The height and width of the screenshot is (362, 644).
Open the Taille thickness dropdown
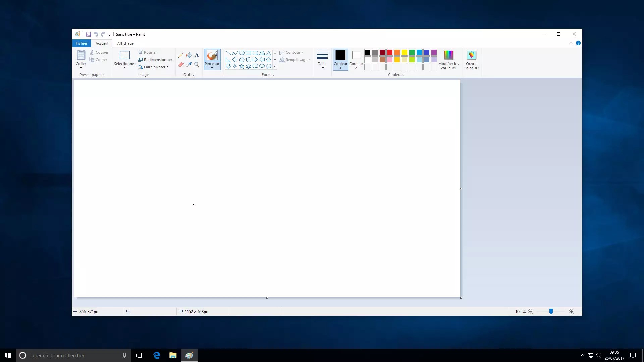pyautogui.click(x=322, y=59)
